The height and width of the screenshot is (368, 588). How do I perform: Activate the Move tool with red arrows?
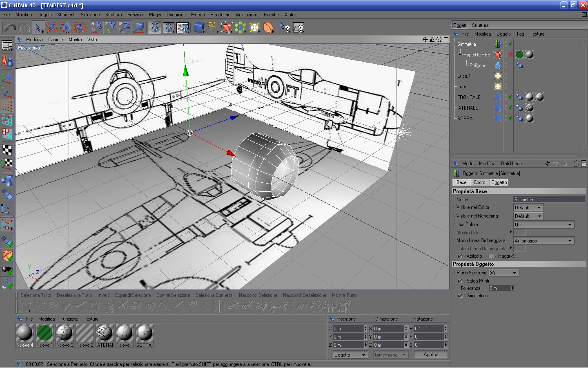point(51,27)
